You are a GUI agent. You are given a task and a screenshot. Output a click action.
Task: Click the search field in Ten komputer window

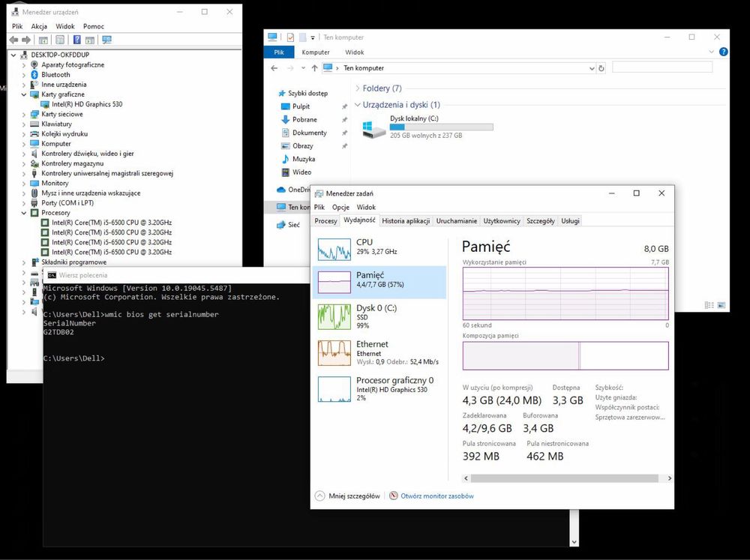pyautogui.click(x=662, y=67)
